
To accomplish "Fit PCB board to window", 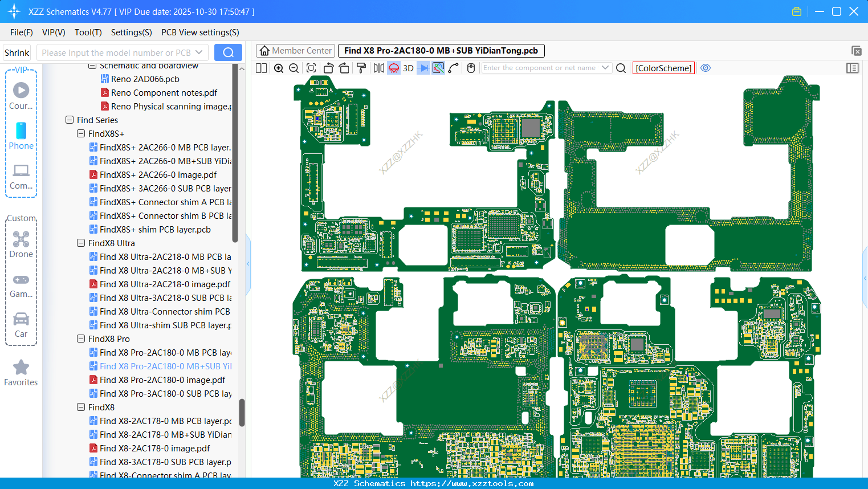I will click(311, 68).
